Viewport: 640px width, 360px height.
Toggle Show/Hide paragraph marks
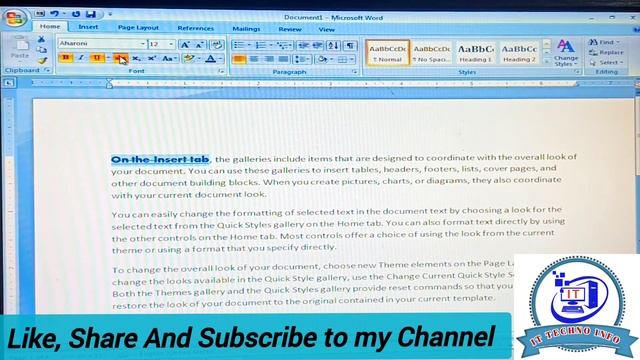(350, 47)
